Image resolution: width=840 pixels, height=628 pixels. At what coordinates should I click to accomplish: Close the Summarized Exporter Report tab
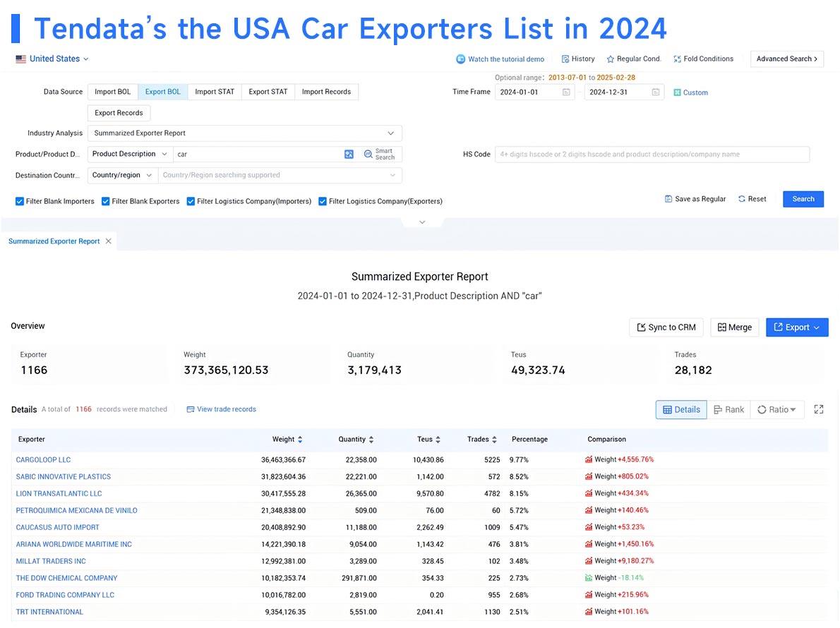[108, 241]
